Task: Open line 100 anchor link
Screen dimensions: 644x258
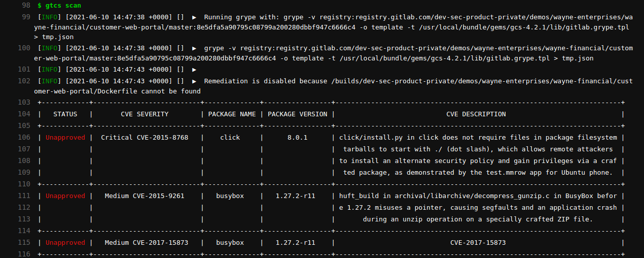Action: click(x=24, y=48)
